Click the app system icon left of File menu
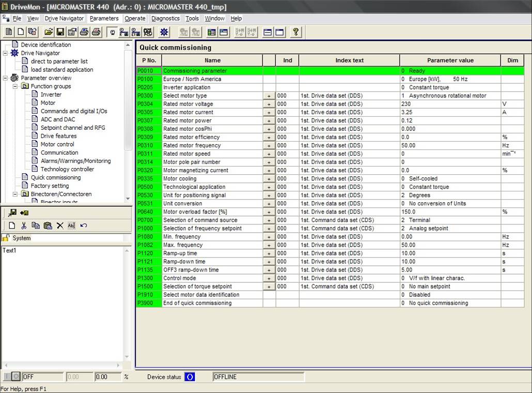 coord(6,18)
